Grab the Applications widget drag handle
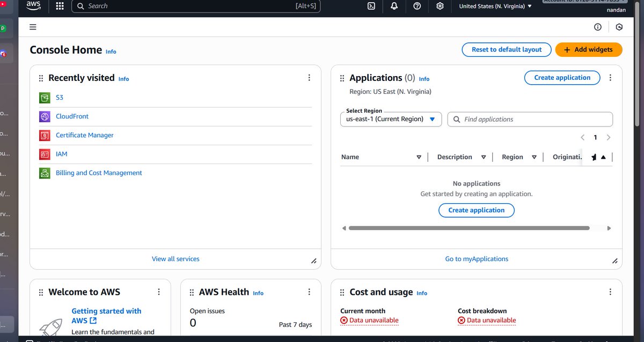 click(x=342, y=78)
